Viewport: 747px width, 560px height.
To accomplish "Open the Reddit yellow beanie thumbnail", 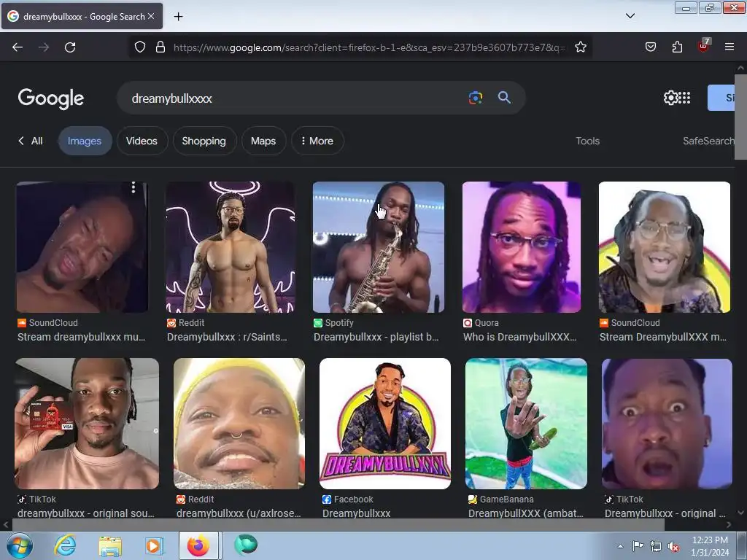I will point(239,424).
